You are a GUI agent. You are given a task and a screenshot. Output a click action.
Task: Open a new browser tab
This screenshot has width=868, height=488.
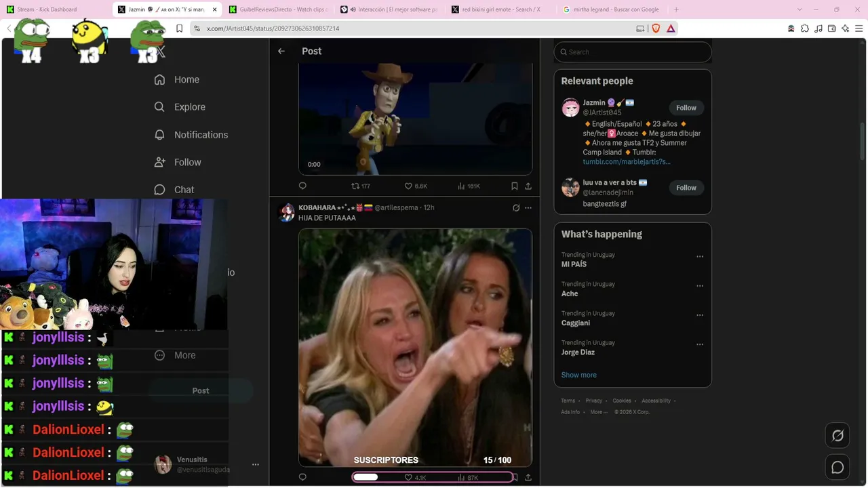[x=676, y=9]
